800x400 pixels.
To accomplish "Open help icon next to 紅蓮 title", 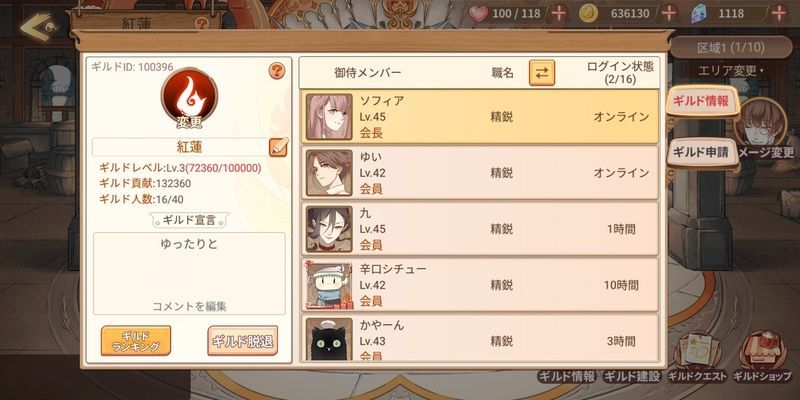I will click(203, 23).
